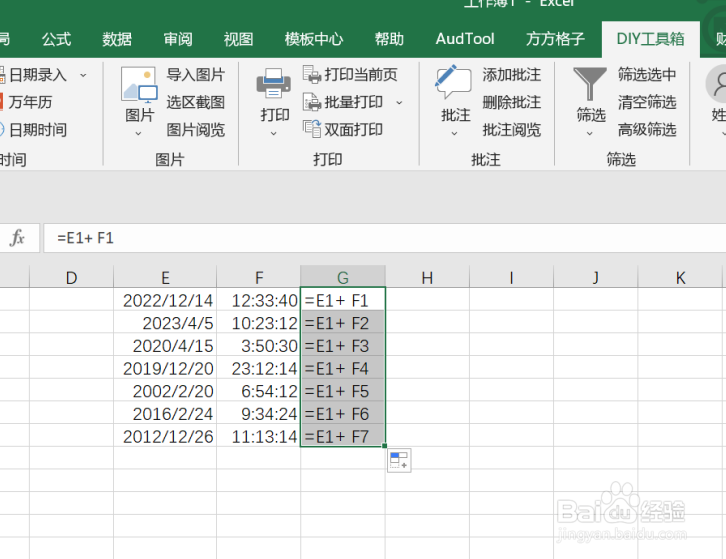Select cell with date 2002/2/20

165,391
